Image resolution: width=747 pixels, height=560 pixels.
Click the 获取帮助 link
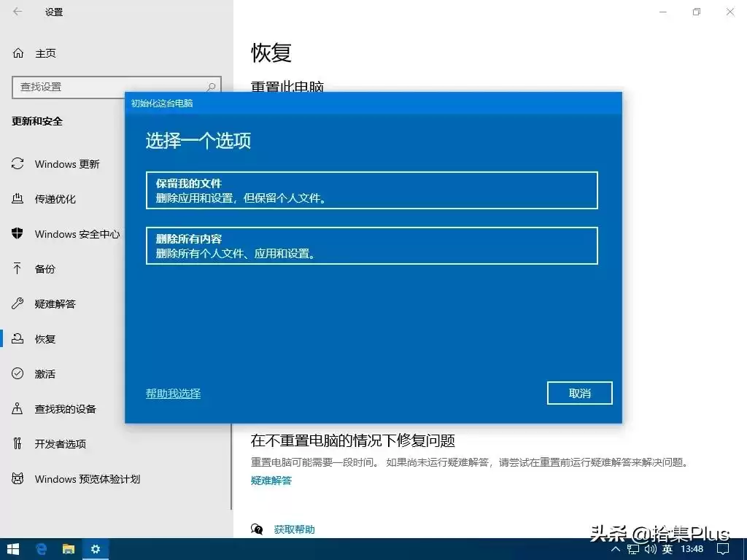pyautogui.click(x=295, y=529)
